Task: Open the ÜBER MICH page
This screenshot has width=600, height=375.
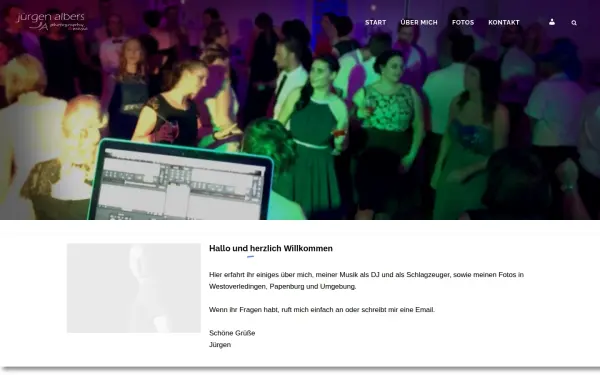Action: pos(419,23)
